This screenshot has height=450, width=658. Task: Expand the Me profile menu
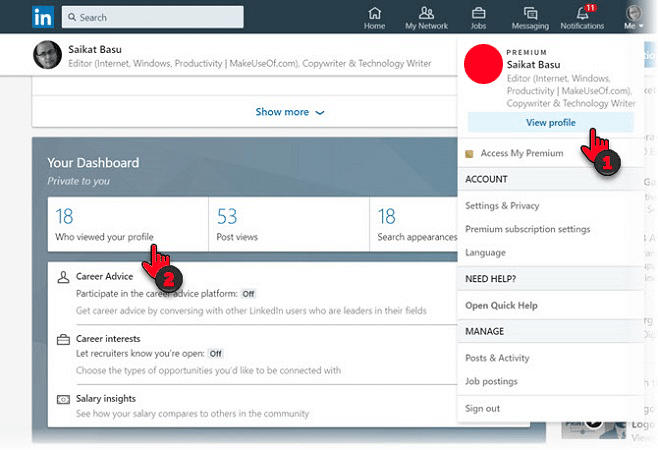(x=633, y=18)
